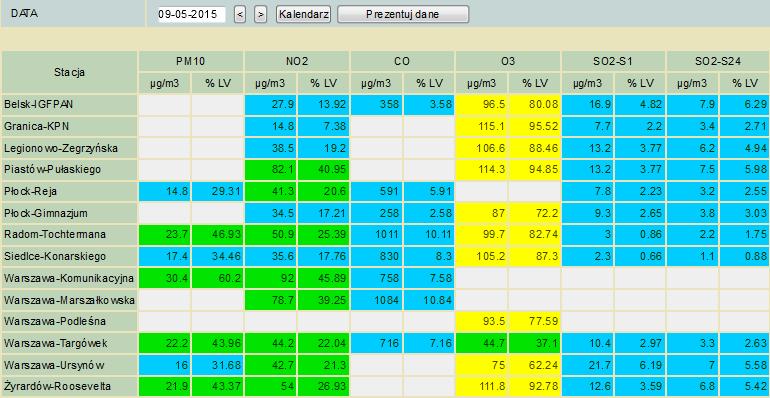Click the SO2-S24 column header
The image size is (770, 398).
[x=718, y=61]
